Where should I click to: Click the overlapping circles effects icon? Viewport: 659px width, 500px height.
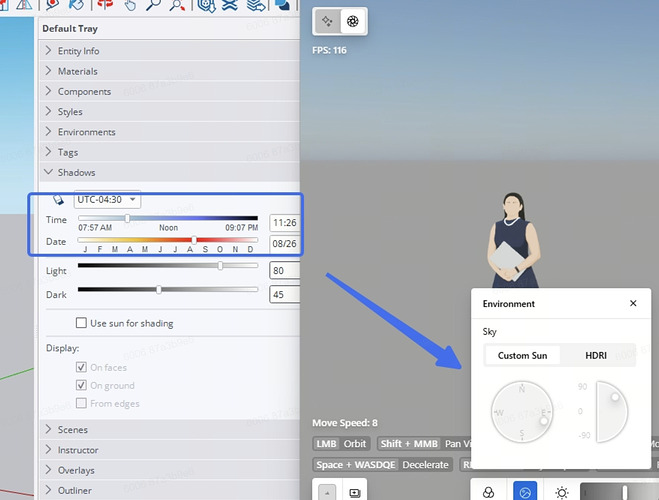click(488, 492)
